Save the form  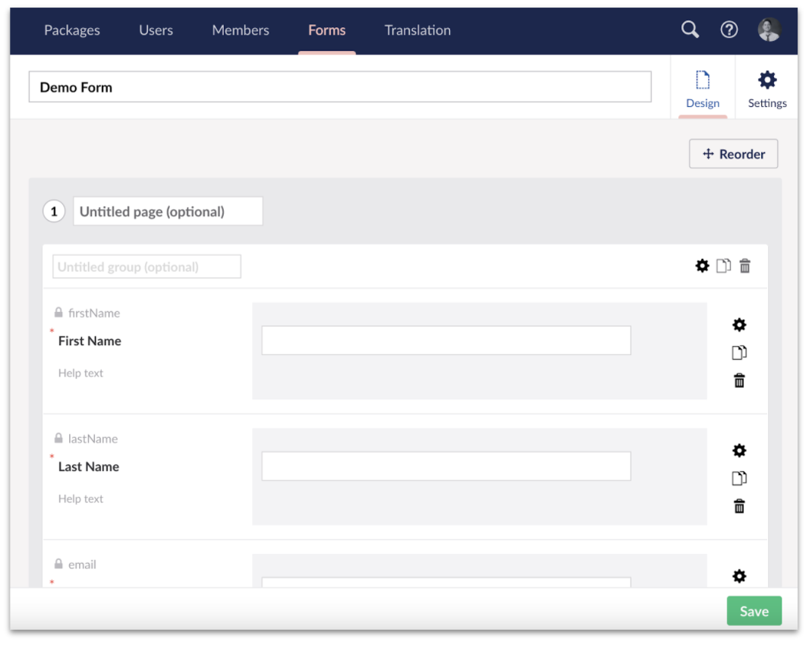click(x=754, y=611)
